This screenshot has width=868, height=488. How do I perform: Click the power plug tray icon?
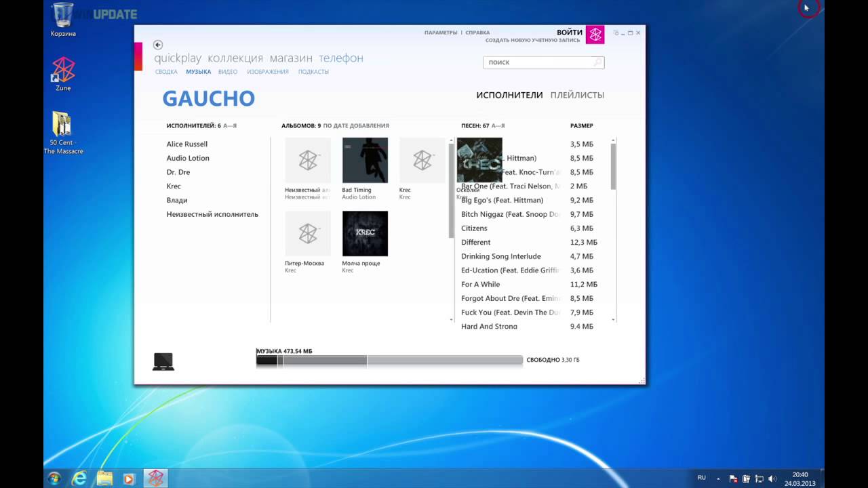747,479
